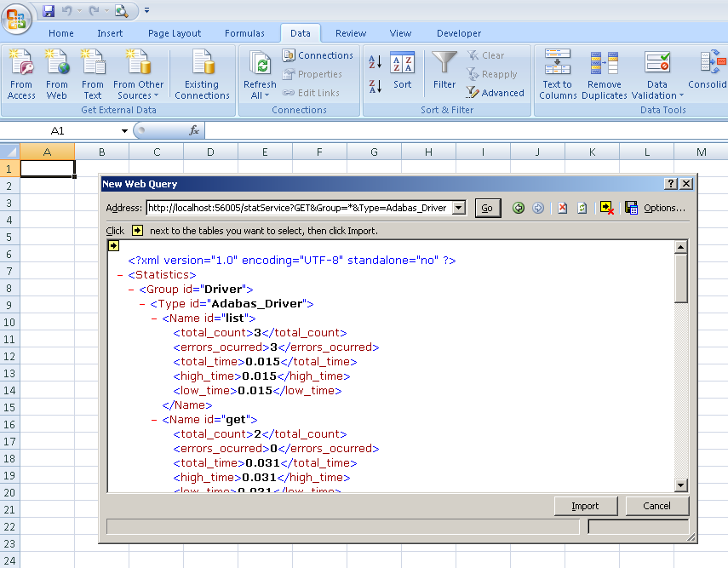Open the Developer tab
The height and width of the screenshot is (568, 728).
pos(459,33)
